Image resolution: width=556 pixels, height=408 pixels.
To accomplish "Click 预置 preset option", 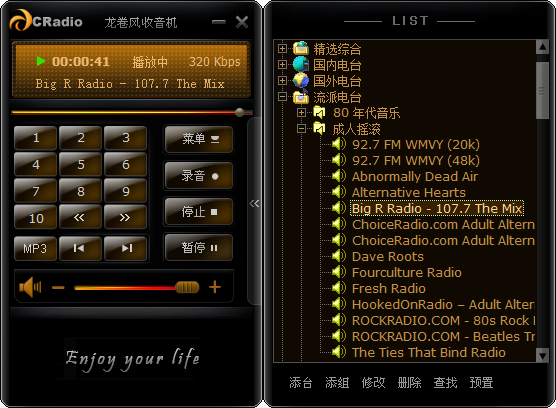I will pos(482,382).
